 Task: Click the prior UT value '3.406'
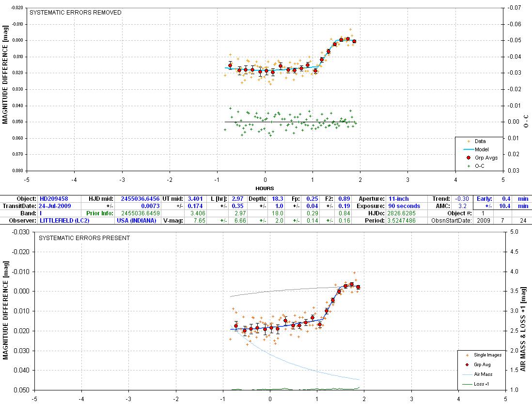[x=198, y=213]
